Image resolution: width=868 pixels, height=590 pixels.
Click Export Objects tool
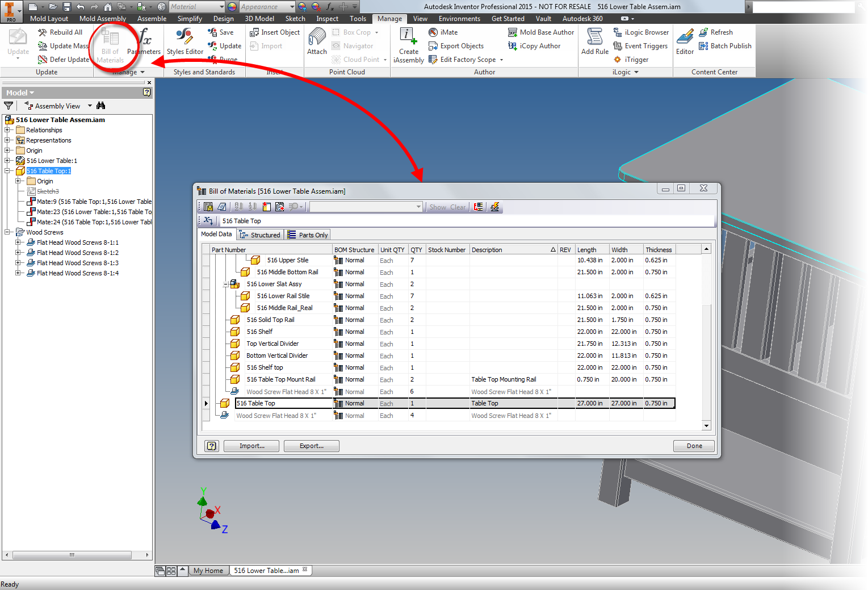(456, 46)
